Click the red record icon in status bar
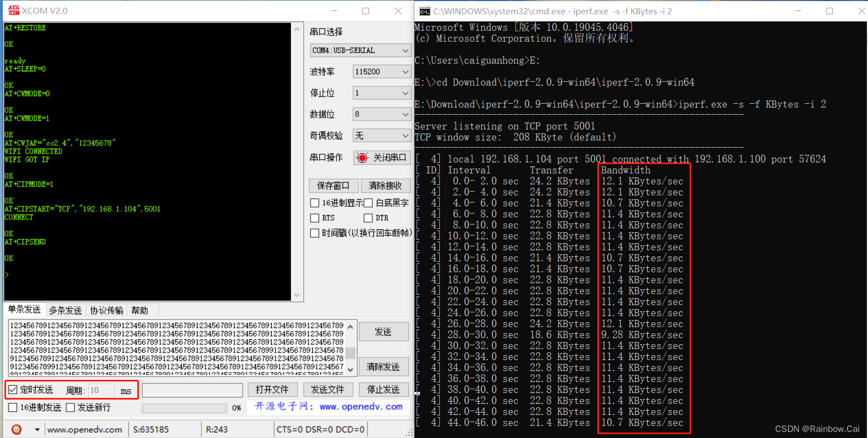Screen dimensions: 868x438 pos(16,429)
